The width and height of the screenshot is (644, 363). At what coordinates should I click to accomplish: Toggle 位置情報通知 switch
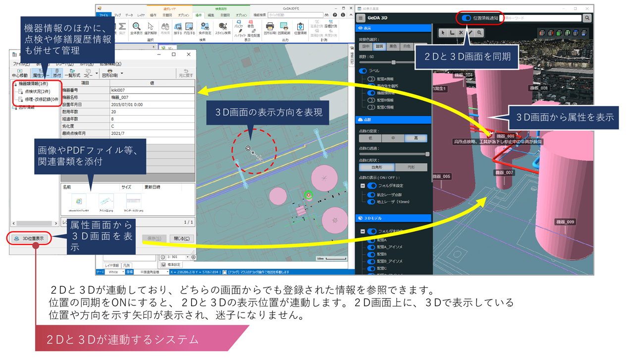466,18
